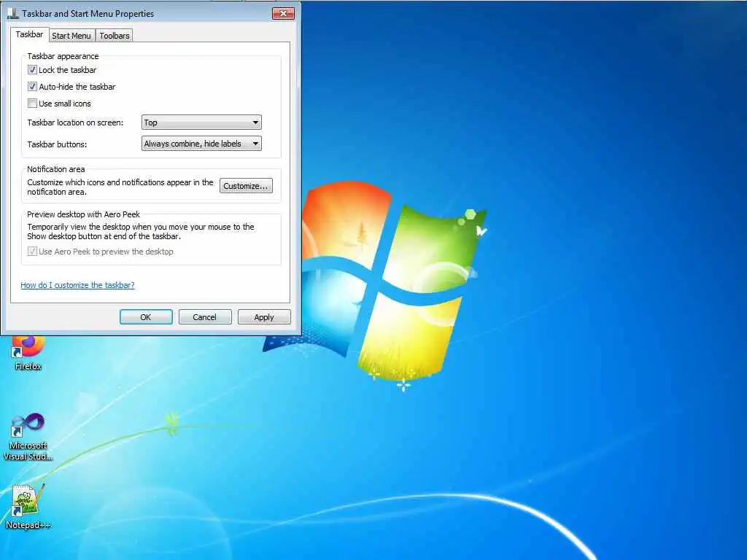The height and width of the screenshot is (560, 747).
Task: Close the Taskbar and Start Menu Properties dialog
Action: point(283,13)
